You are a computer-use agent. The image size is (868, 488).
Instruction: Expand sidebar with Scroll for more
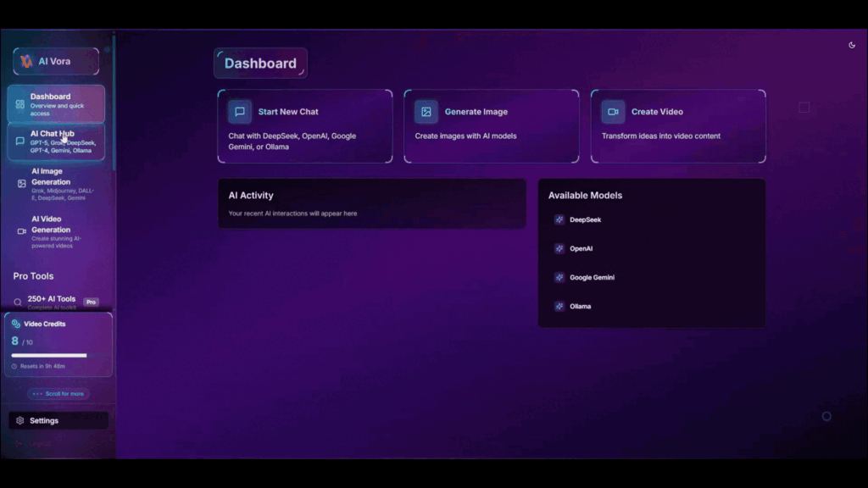[x=58, y=394]
